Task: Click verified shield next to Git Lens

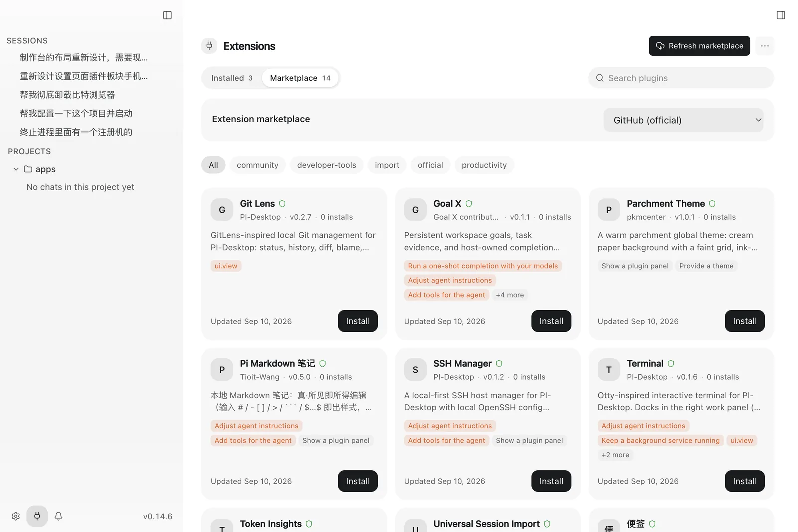Action: (282, 204)
